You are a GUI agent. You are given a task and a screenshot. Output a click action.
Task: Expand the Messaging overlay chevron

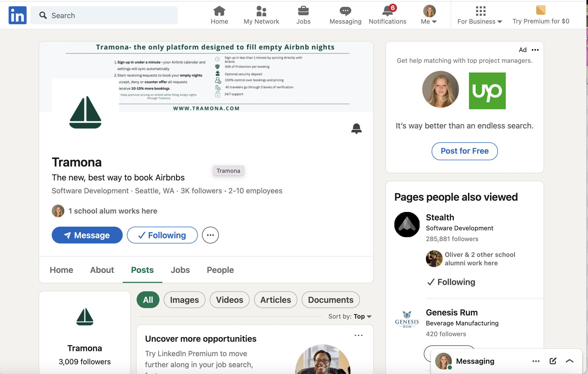pos(569,361)
